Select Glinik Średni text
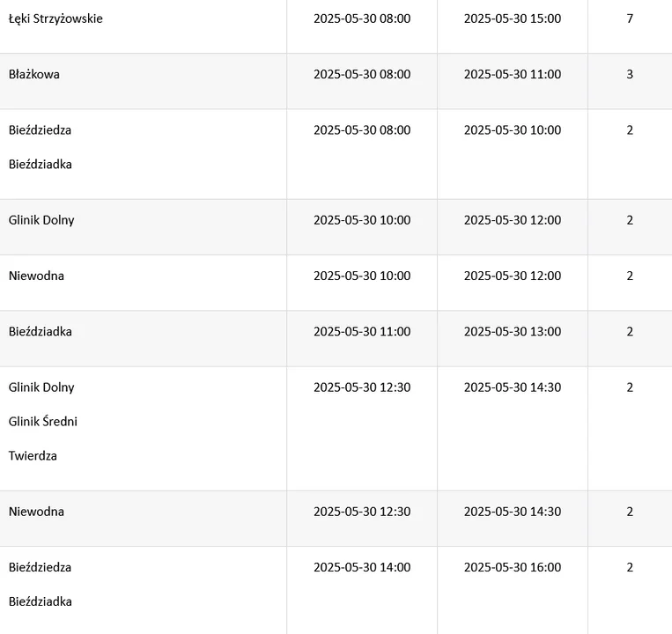This screenshot has width=672, height=634. [x=43, y=422]
